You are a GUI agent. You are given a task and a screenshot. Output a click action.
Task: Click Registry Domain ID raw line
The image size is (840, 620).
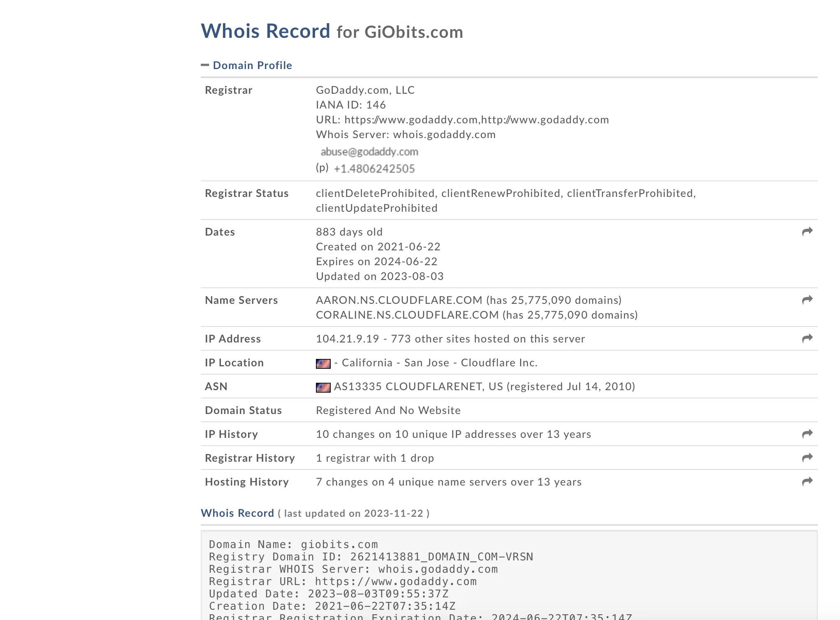[x=371, y=557]
